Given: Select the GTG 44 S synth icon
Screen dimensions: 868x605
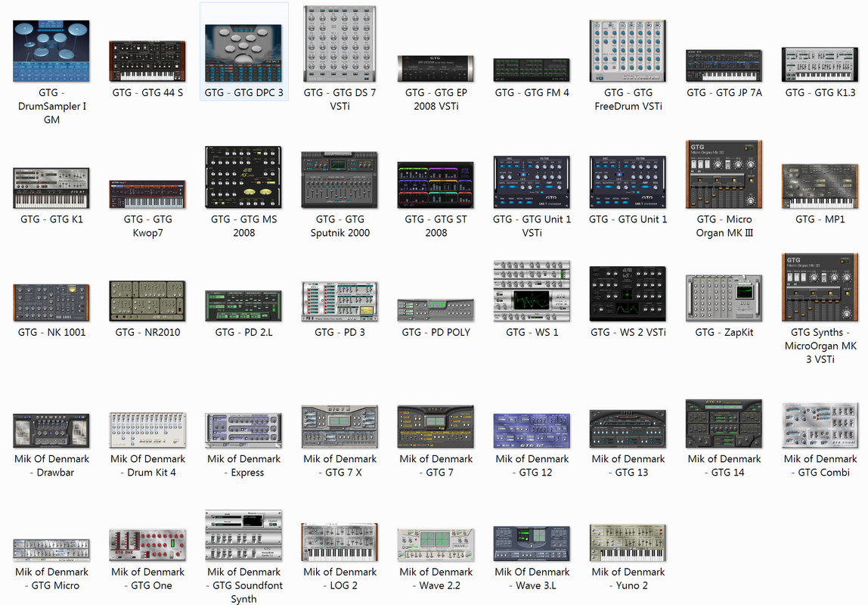Looking at the screenshot, I should click(x=147, y=61).
